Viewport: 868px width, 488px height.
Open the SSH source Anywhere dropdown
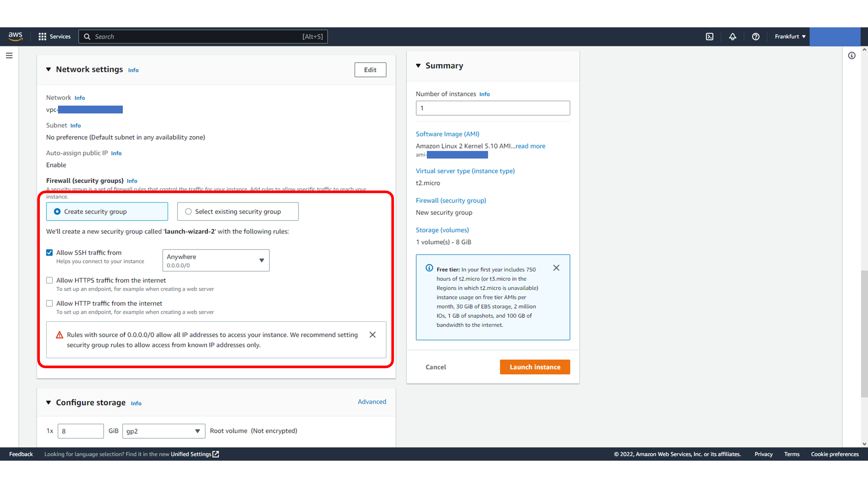point(216,260)
